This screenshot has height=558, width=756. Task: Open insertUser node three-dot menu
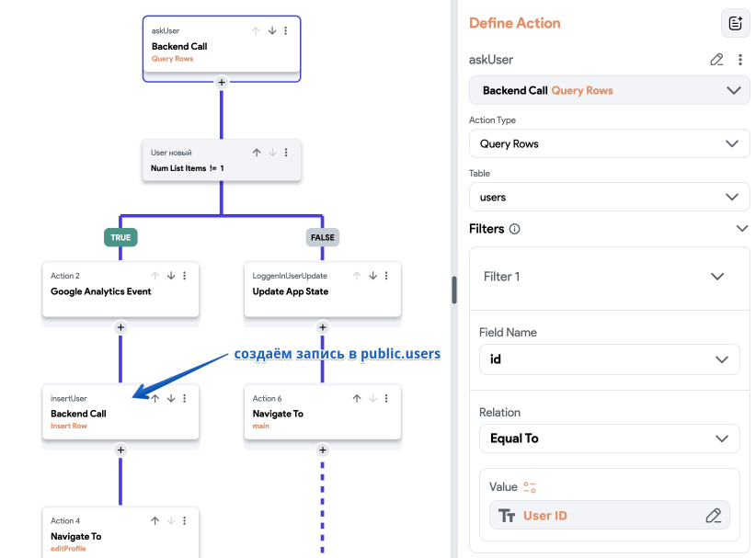[185, 398]
